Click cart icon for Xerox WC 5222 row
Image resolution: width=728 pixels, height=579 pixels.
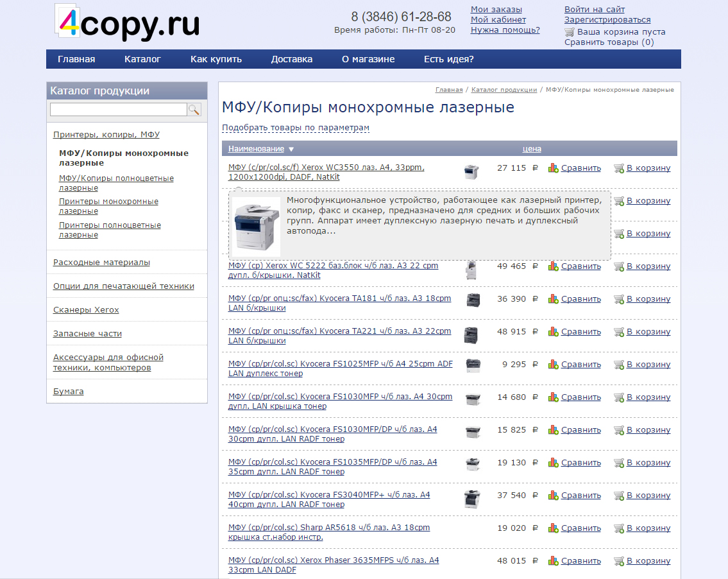(x=619, y=266)
